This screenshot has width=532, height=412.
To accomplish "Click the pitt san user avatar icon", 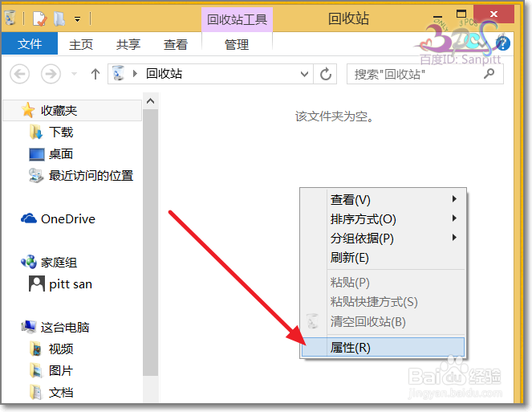I will (37, 284).
